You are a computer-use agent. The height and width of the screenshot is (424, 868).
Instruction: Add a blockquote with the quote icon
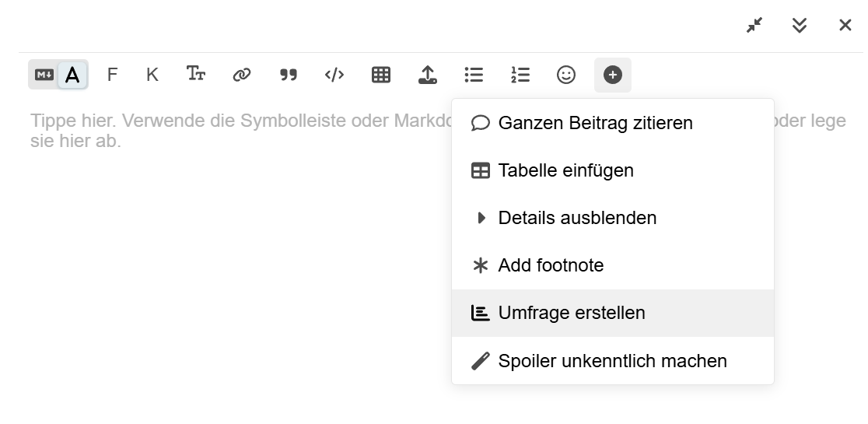[x=289, y=75]
